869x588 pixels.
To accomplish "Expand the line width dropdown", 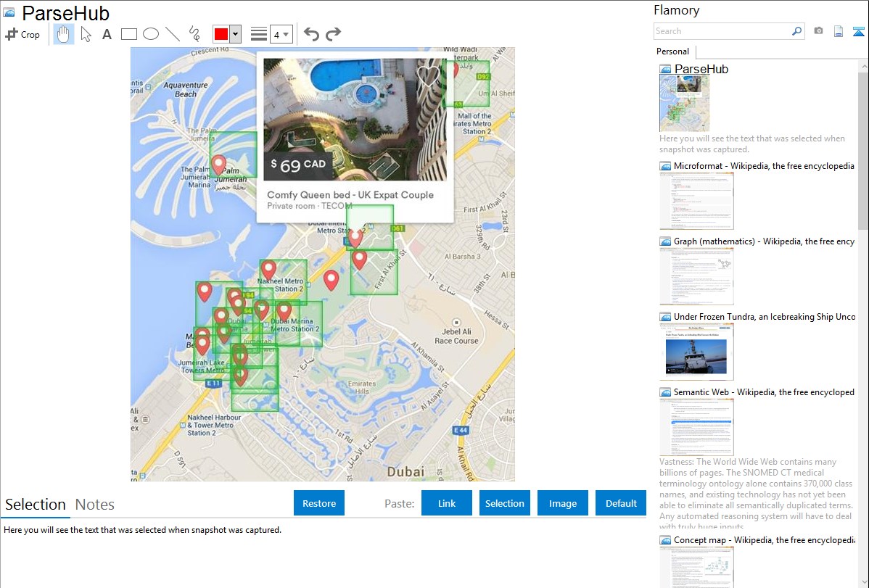I will point(286,34).
